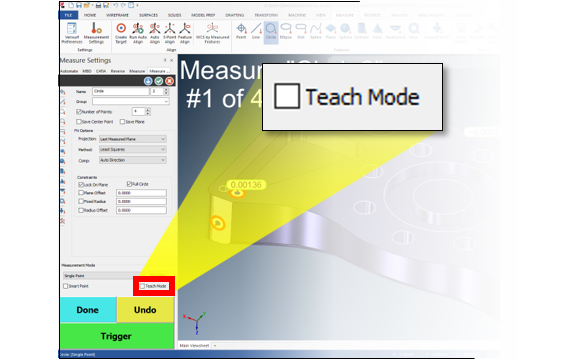
Task: Toggle the Number of Points checkbox
Action: click(x=79, y=112)
